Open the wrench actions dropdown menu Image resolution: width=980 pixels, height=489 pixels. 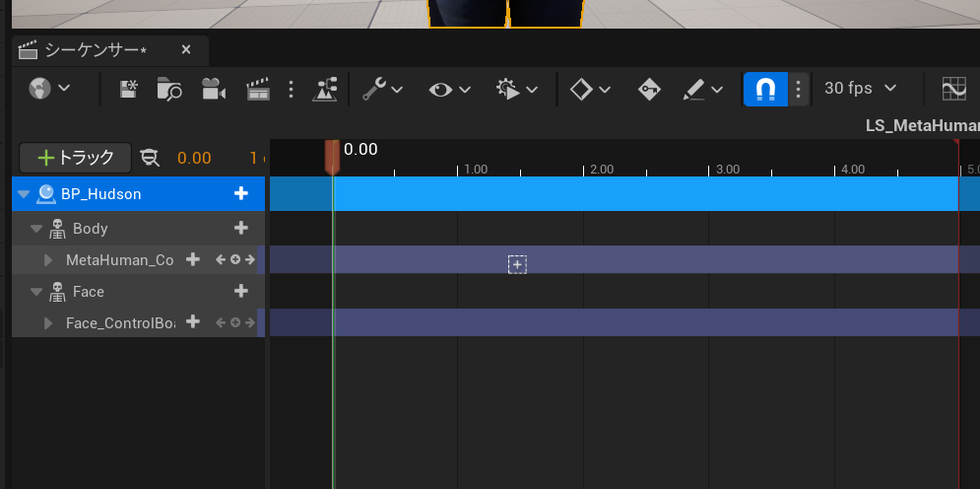pyautogui.click(x=382, y=89)
